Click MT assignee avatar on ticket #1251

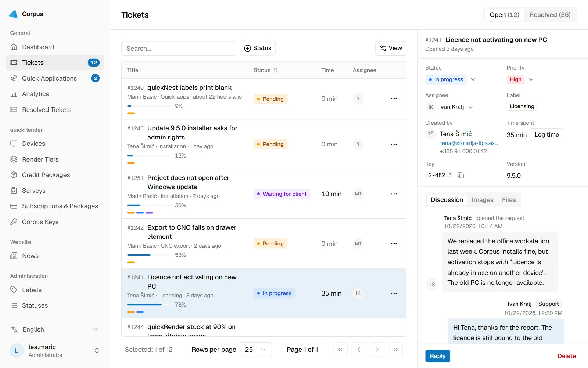coord(358,194)
